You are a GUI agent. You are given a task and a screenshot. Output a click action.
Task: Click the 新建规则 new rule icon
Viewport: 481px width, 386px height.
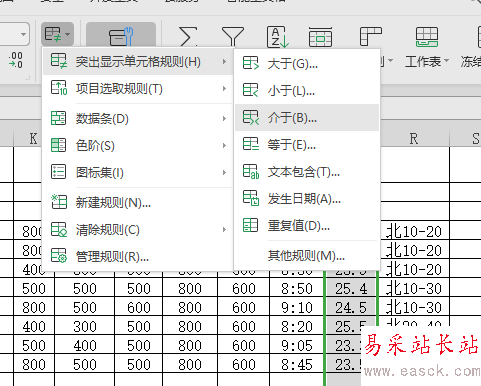pos(59,202)
